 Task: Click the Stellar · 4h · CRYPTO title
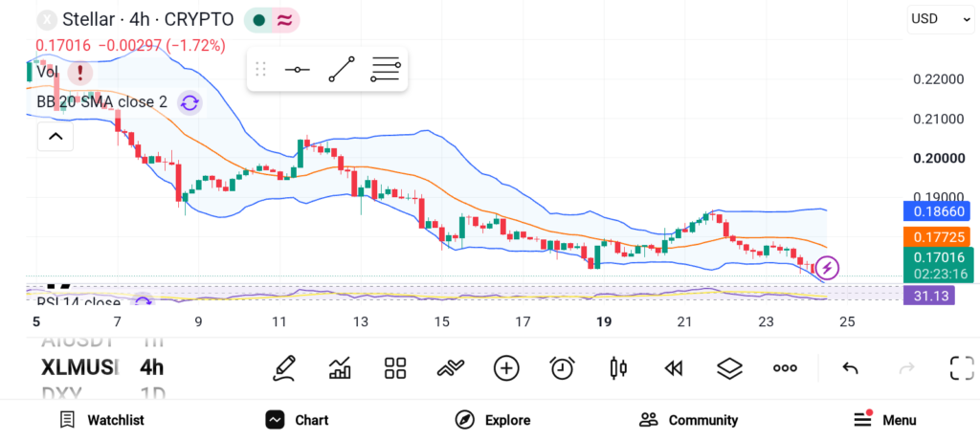148,19
